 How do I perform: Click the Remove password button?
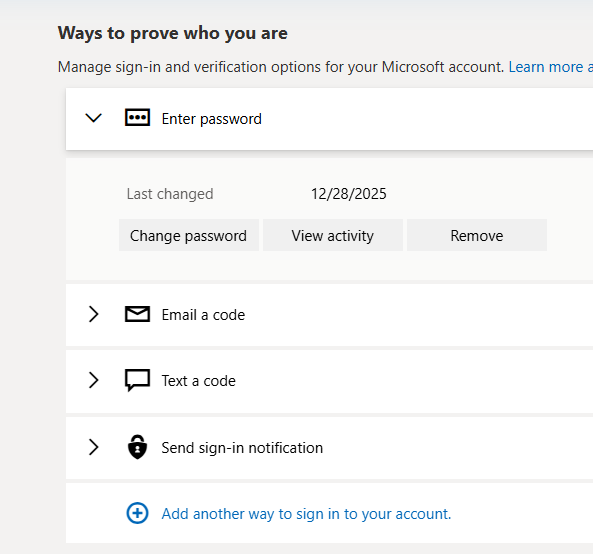pyautogui.click(x=477, y=235)
